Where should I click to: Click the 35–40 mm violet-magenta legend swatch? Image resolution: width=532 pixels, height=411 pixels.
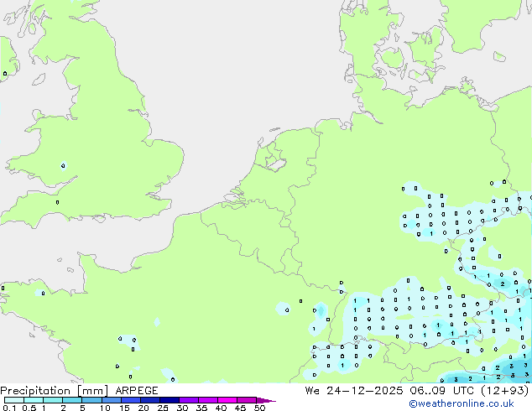coord(208,400)
